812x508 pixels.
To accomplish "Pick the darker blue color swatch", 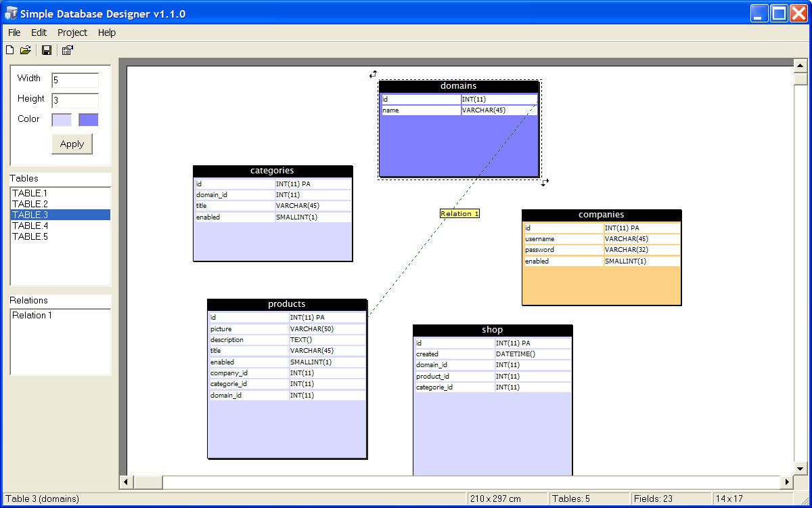I will tap(88, 120).
